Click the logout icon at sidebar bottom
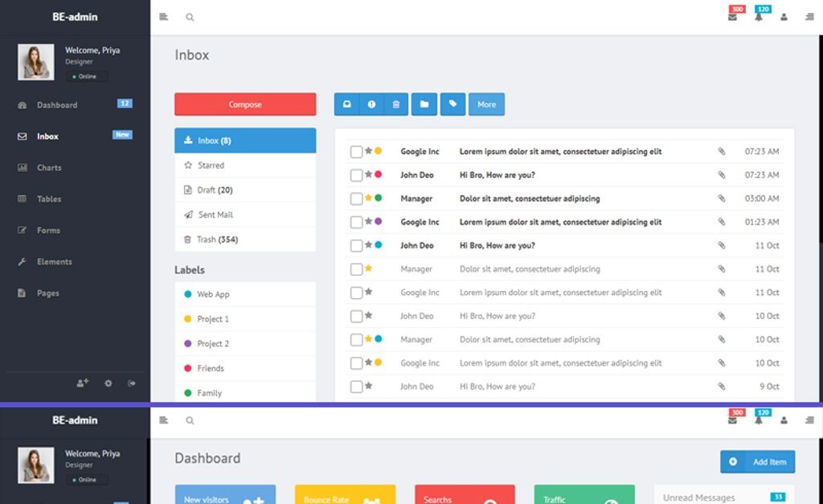This screenshot has width=823, height=504. point(132,383)
